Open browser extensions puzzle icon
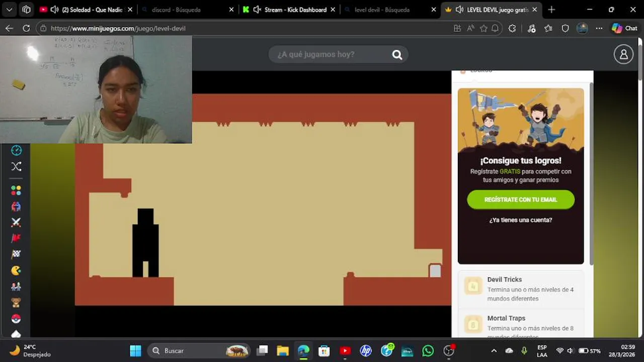 pos(512,29)
